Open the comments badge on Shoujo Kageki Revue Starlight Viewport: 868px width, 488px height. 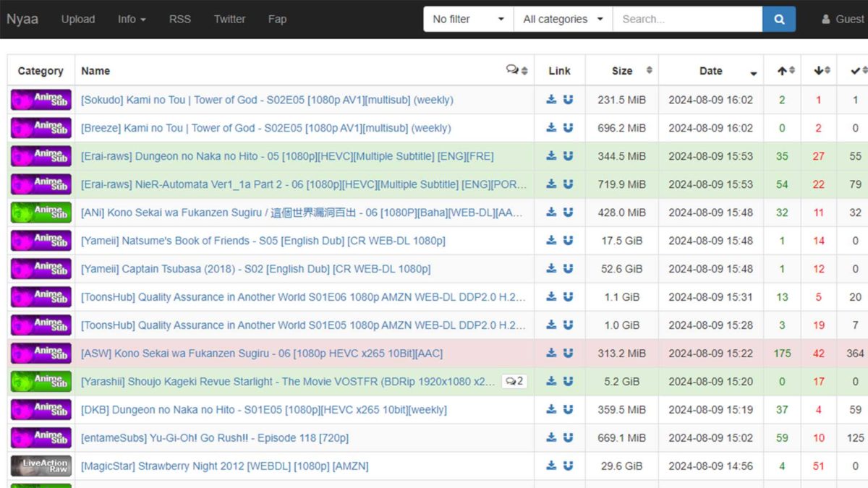point(514,381)
